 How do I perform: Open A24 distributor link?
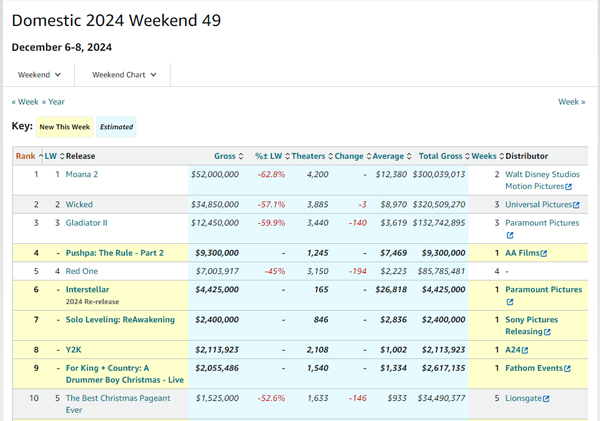pos(513,350)
